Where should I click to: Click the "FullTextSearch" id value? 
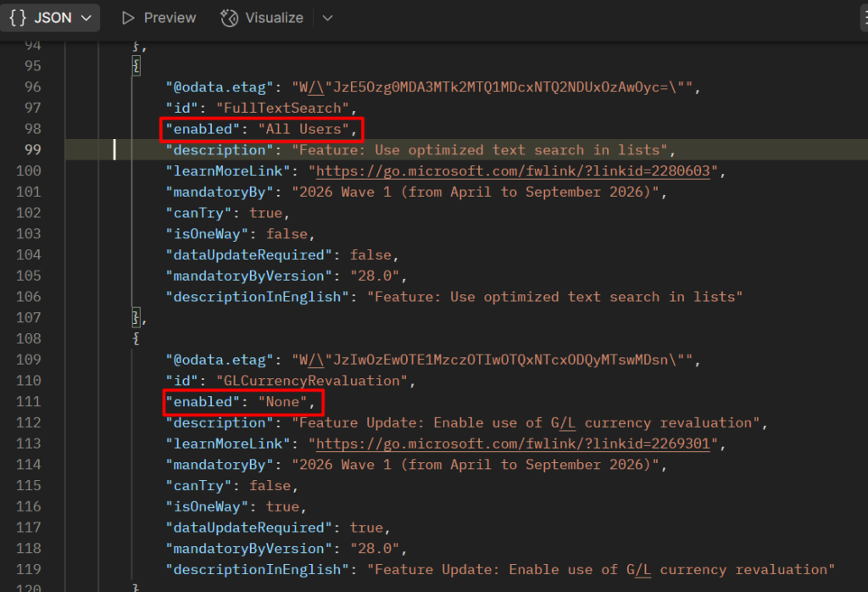tap(283, 108)
